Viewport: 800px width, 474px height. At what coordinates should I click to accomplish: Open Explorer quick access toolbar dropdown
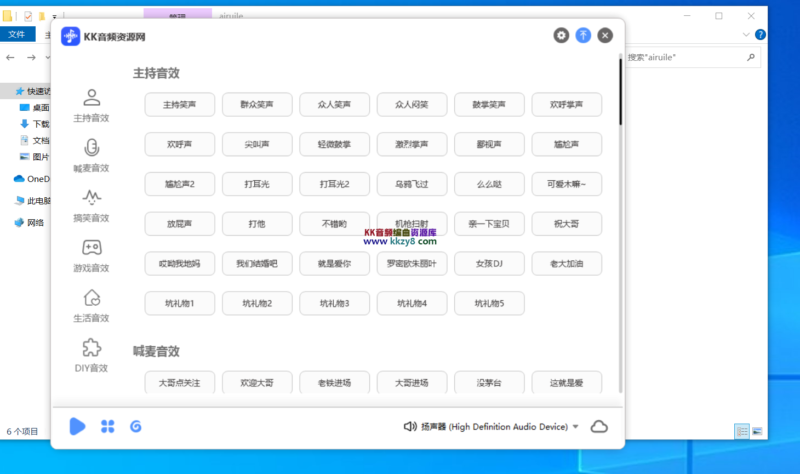(x=54, y=17)
